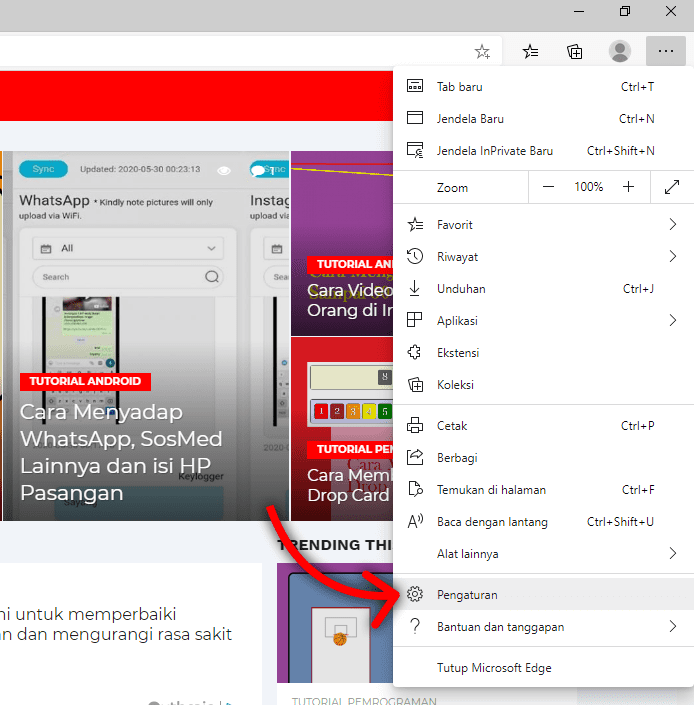Screen dimensions: 694x705
Task: Select Jendela InPrivate Baru menu entry
Action: (x=543, y=151)
